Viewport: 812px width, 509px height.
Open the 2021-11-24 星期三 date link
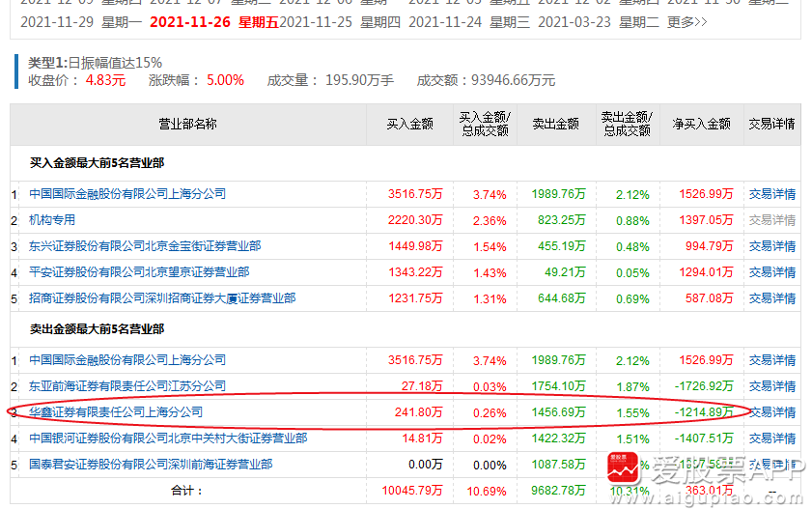coord(469,22)
